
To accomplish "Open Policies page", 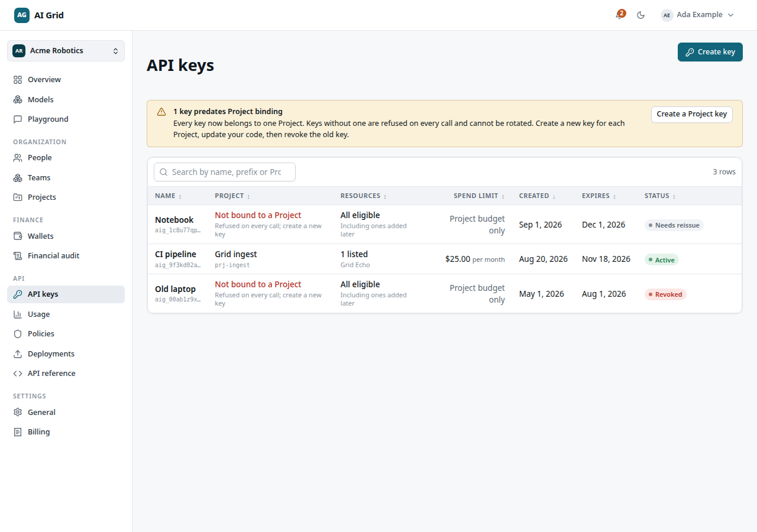I will [x=66, y=334].
